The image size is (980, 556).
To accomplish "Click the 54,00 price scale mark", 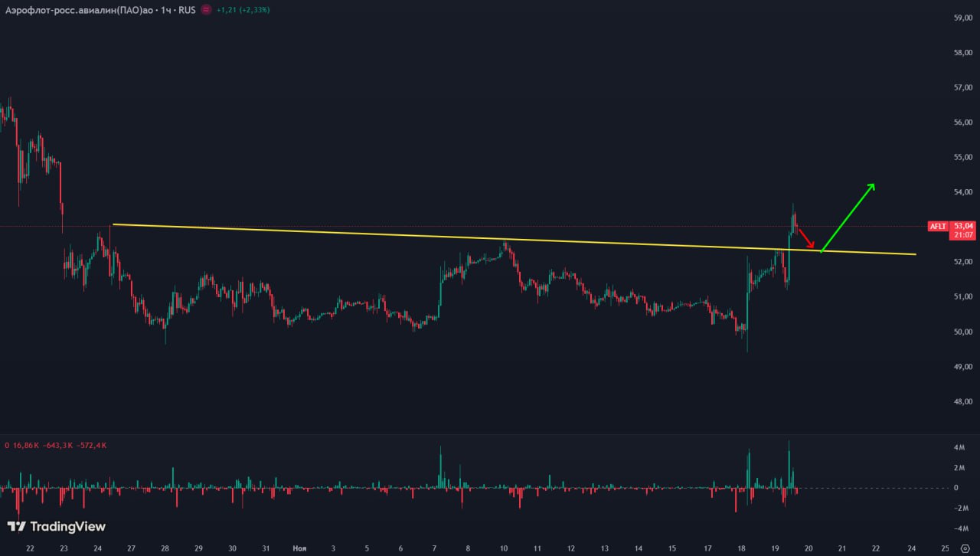I will 962,192.
